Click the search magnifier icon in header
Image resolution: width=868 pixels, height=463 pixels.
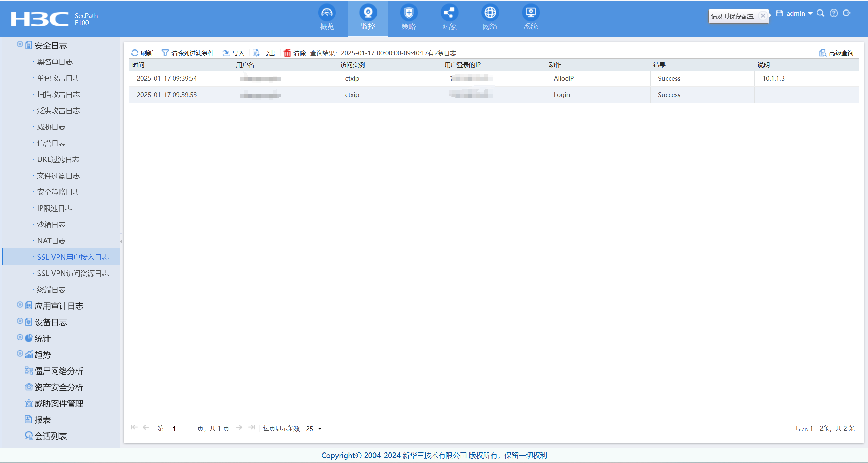click(x=821, y=13)
